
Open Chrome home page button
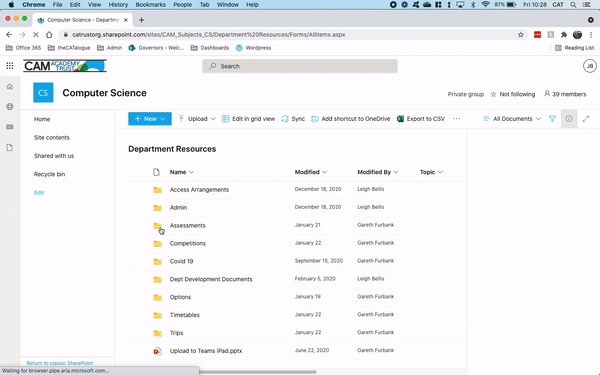tap(49, 34)
